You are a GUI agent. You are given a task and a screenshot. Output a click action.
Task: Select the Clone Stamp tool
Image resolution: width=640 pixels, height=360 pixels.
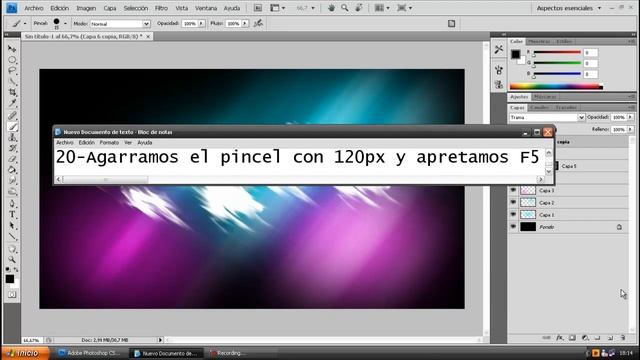coord(12,138)
